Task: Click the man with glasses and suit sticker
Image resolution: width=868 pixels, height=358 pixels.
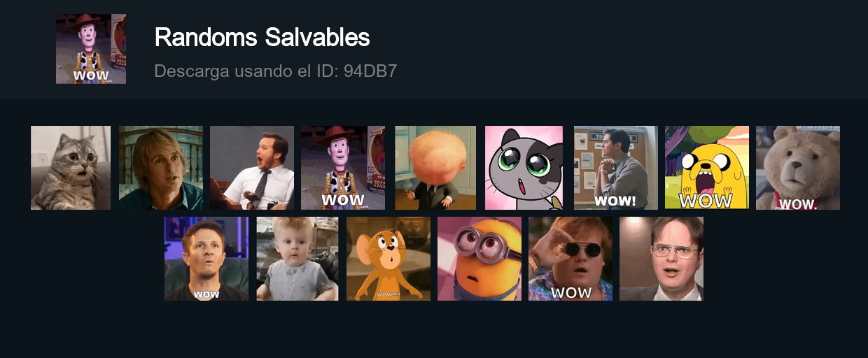Action: click(x=661, y=259)
